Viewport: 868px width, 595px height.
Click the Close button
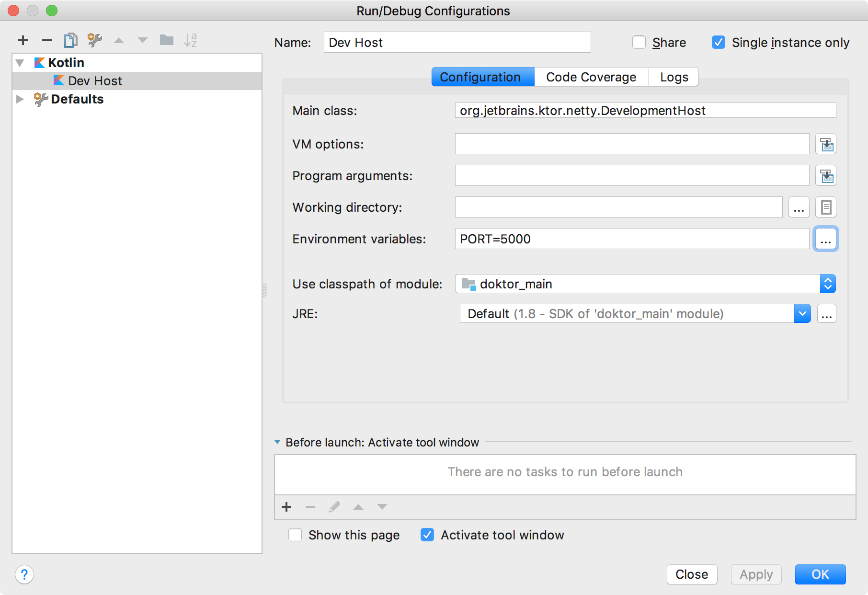tap(692, 574)
